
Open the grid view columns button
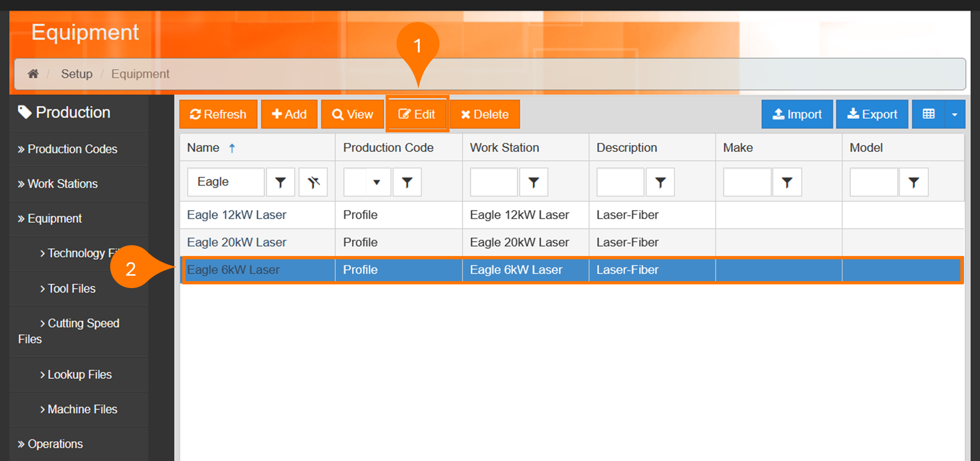tap(928, 114)
